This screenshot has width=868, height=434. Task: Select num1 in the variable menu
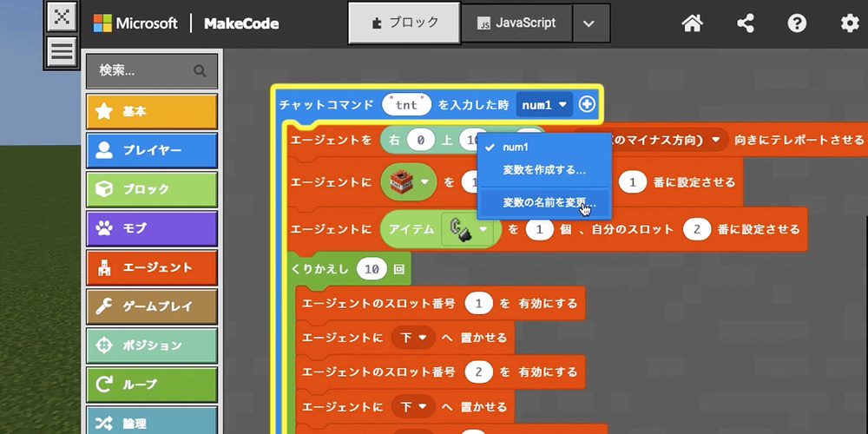point(543,148)
